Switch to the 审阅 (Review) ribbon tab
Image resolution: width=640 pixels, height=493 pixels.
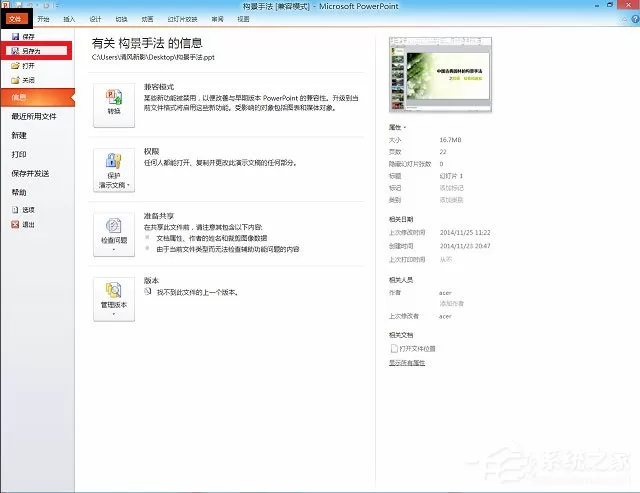[x=218, y=19]
